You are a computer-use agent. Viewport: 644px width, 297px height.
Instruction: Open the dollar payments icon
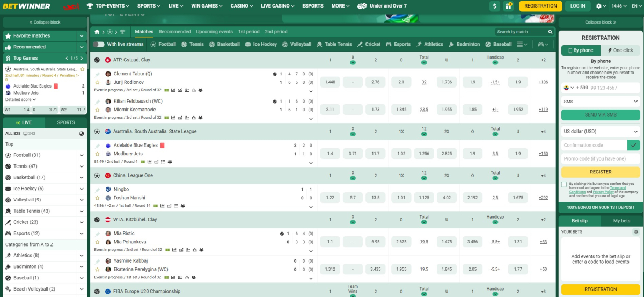[495, 6]
